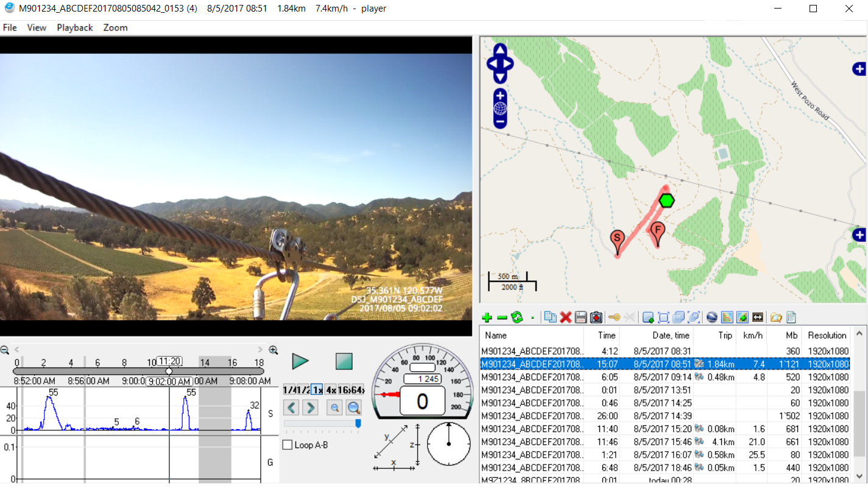
Task: Select the 1x playback speed
Action: 317,389
